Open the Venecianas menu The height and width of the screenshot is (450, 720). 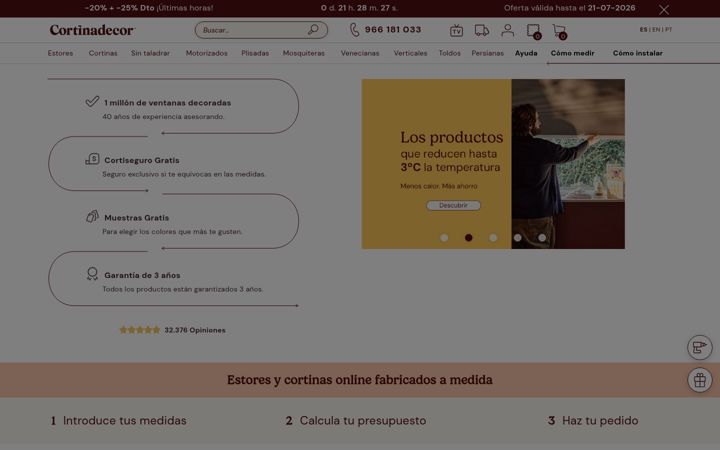tap(360, 53)
